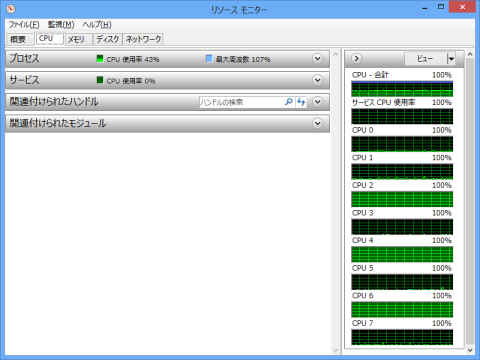Open the ネットワーク tab
The width and height of the screenshot is (480, 360).
[143, 39]
